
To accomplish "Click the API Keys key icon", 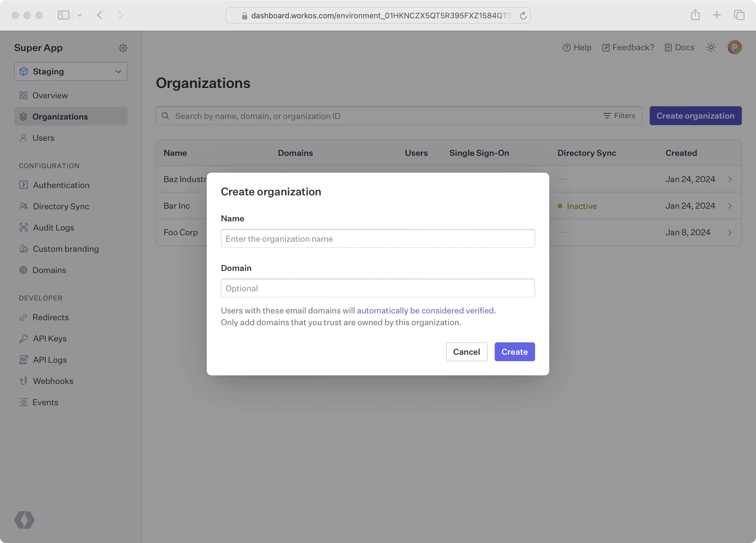I will pos(23,338).
